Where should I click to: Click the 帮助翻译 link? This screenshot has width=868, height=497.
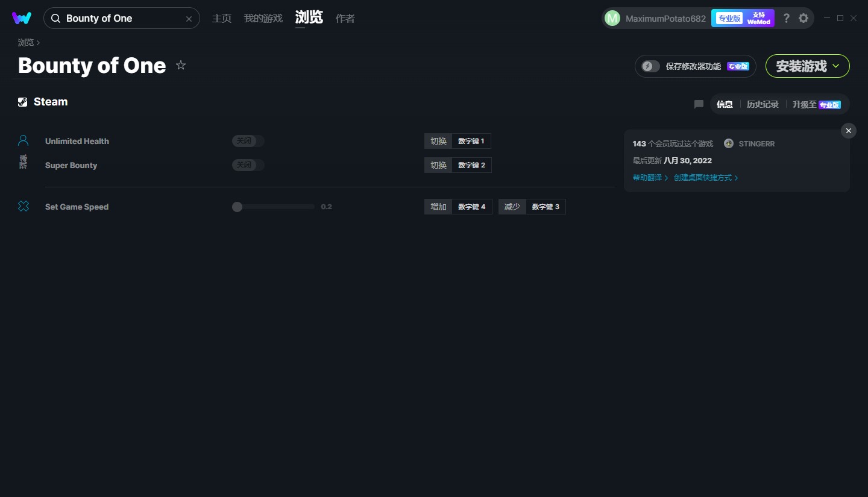650,178
